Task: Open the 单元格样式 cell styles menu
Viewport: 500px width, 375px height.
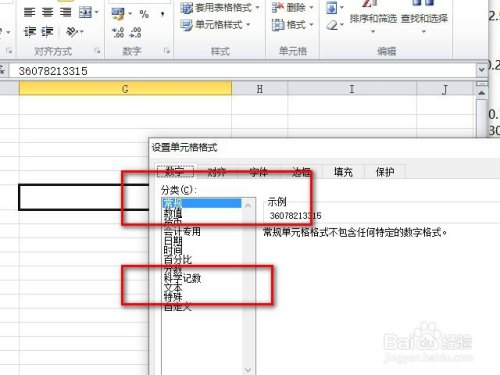Action: pos(215,25)
